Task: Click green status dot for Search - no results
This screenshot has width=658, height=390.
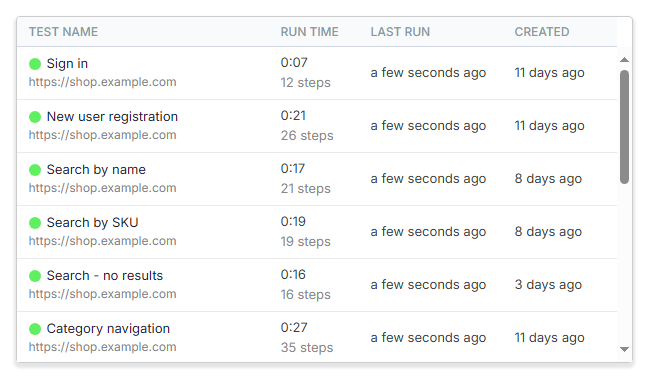Action: (x=35, y=276)
